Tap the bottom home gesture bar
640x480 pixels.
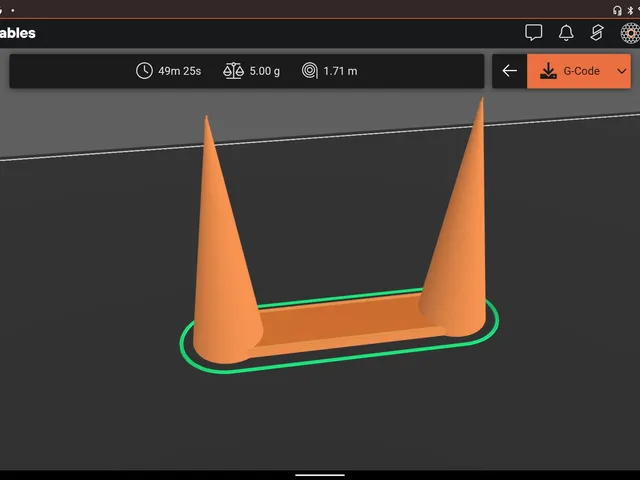click(x=320, y=475)
